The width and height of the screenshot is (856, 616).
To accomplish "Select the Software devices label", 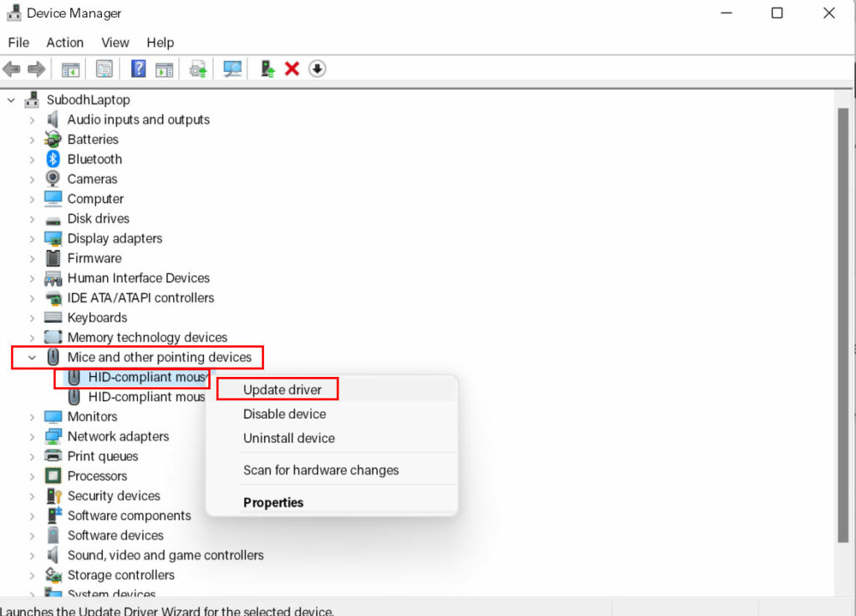I will point(115,535).
